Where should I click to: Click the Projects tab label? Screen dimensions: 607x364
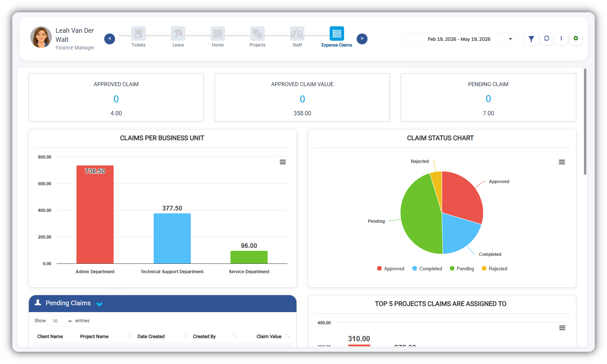258,45
